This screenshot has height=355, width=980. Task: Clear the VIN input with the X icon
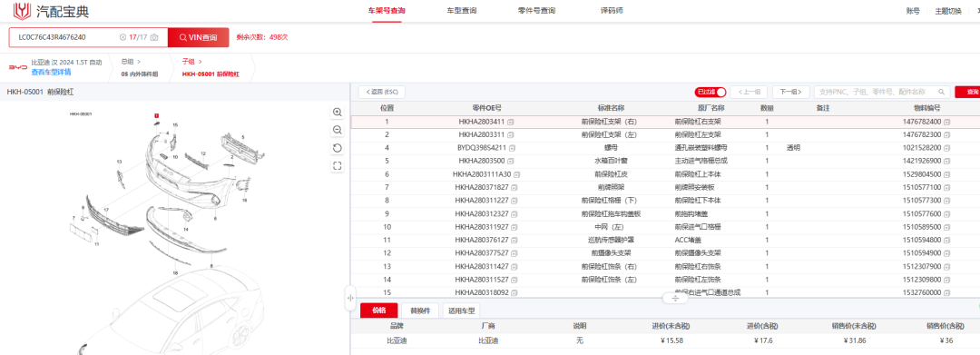pyautogui.click(x=122, y=37)
